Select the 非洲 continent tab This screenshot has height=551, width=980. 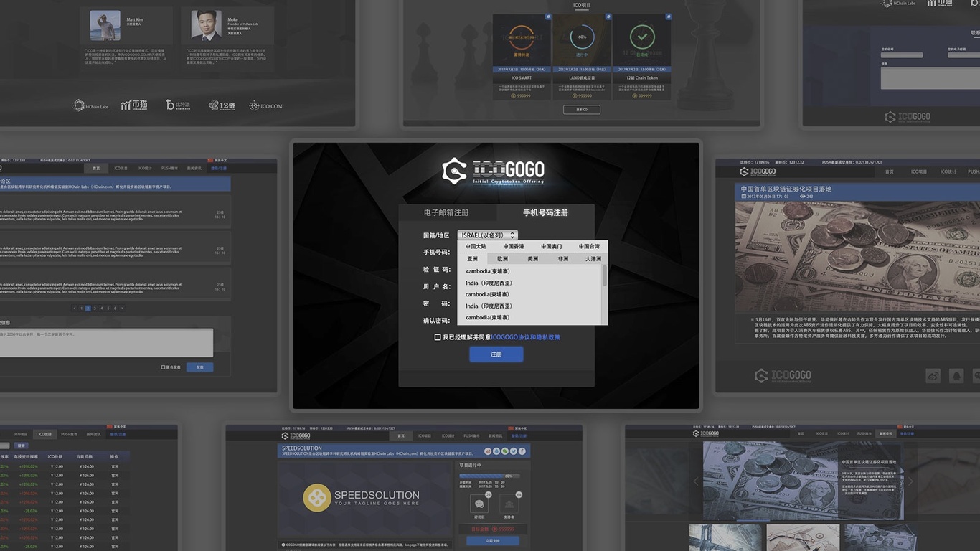tap(563, 258)
